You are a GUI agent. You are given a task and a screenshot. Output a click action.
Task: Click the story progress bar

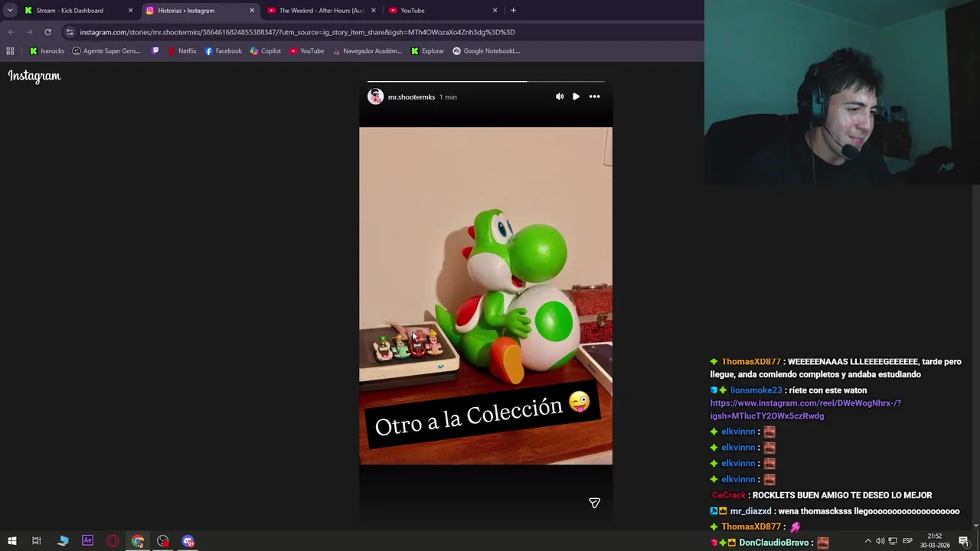486,81
